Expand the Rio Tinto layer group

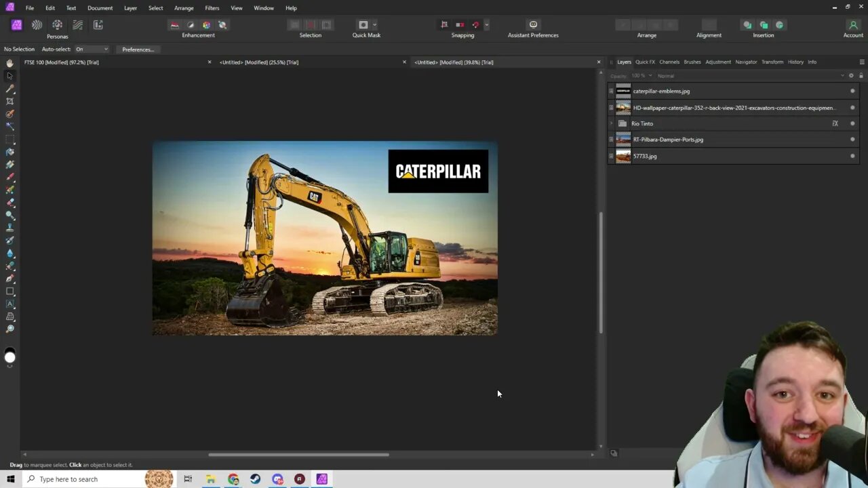(x=611, y=123)
